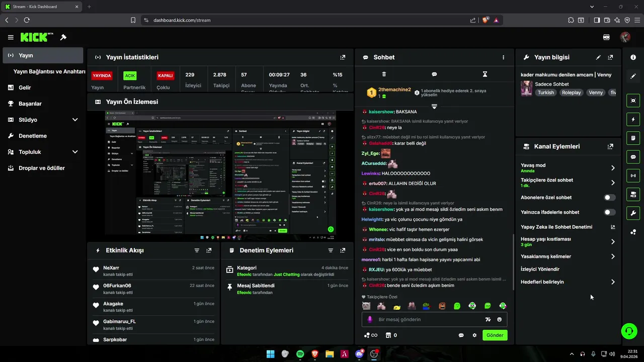Open emoji picker in message box
This screenshot has width=644, height=362.
[x=500, y=319]
